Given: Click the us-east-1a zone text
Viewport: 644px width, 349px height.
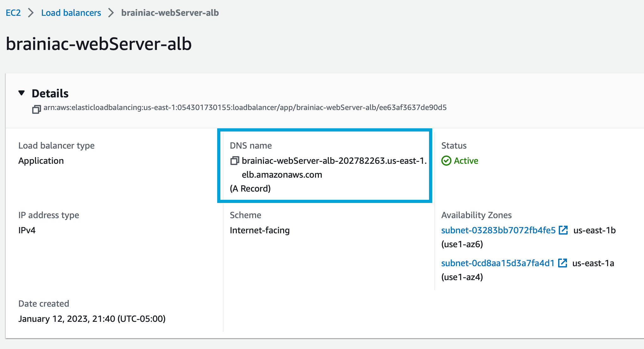Looking at the screenshot, I should (x=593, y=263).
